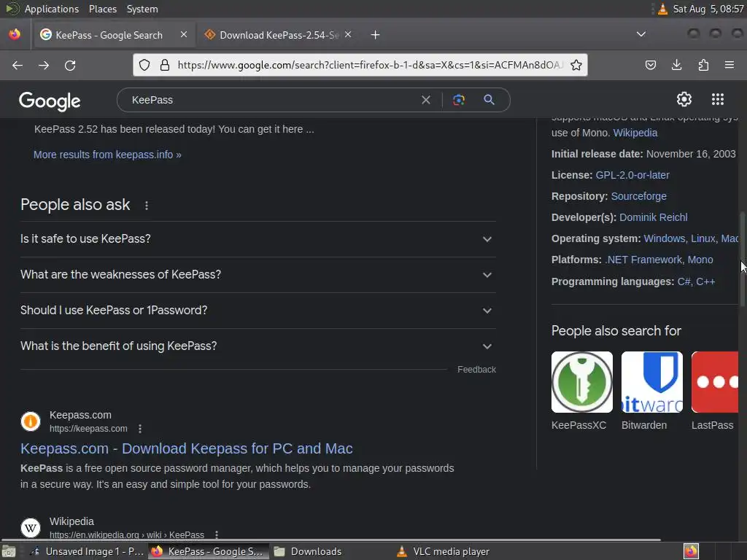Open the tracking protection shield icon
The image size is (747, 560).
[x=145, y=65]
